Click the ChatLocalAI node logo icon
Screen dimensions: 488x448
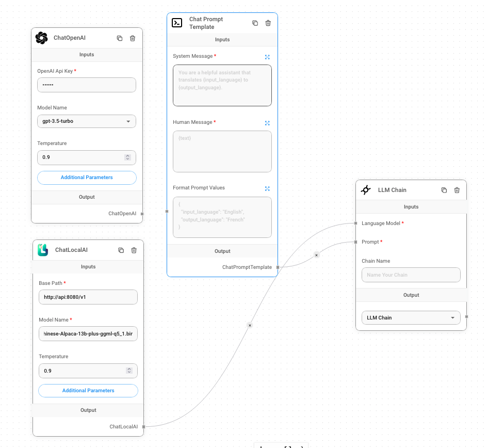(x=42, y=250)
